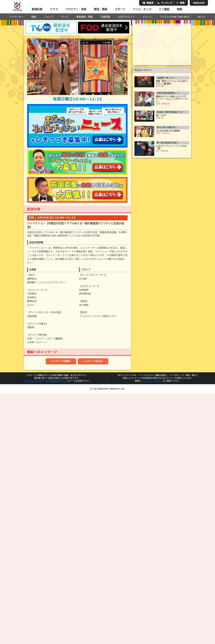Go to ショップ in the sub navigation
Image resolution: width=215 pixels, height=644 pixels.
tap(49, 17)
